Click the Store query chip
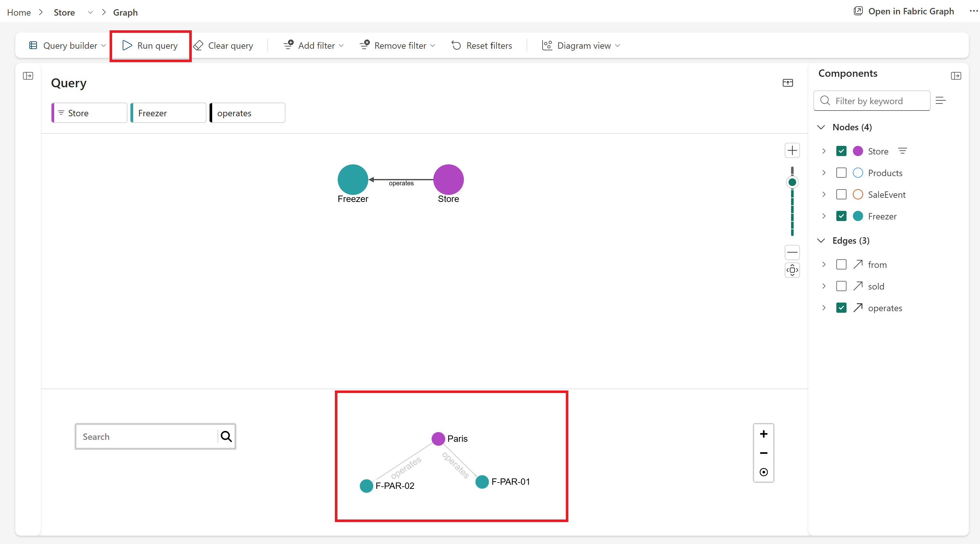Viewport: 980px width, 544px height. [x=90, y=113]
